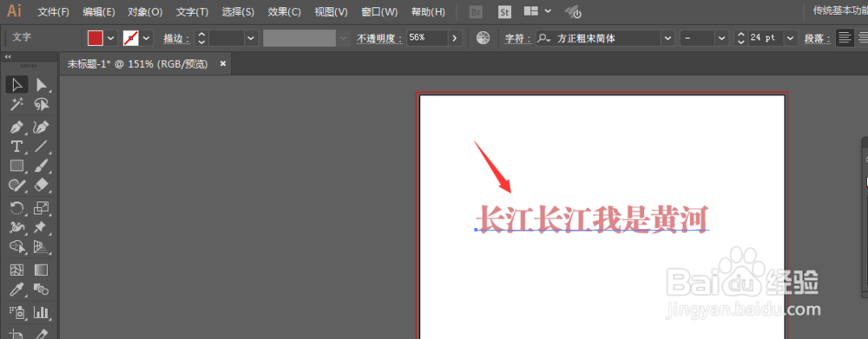The width and height of the screenshot is (868, 339).
Task: Close the 未标题-1 document tab
Action: 223,64
